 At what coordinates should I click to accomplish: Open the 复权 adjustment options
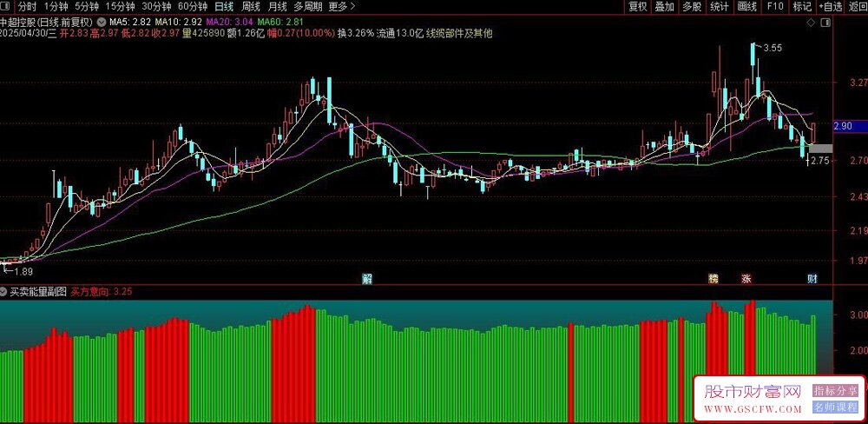pos(638,7)
